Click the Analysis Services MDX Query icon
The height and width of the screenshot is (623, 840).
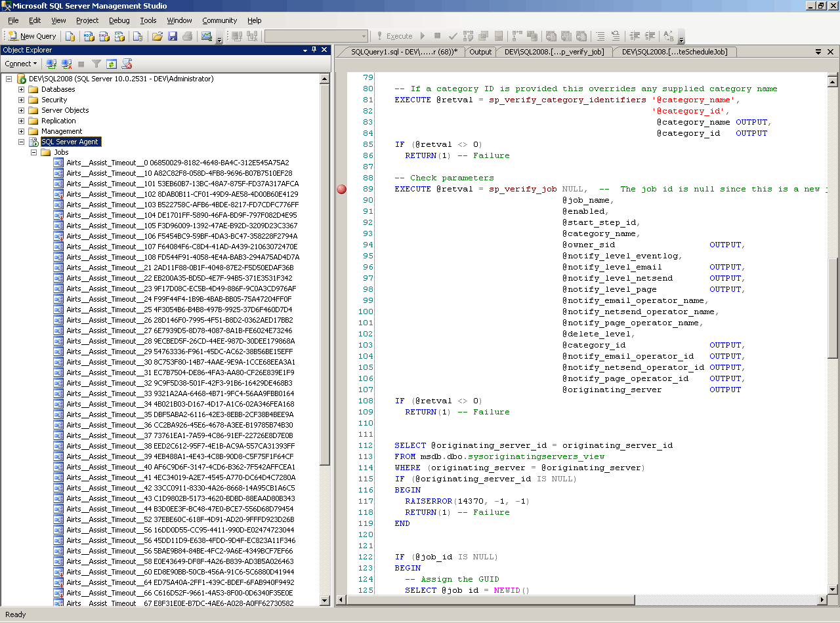(89, 37)
